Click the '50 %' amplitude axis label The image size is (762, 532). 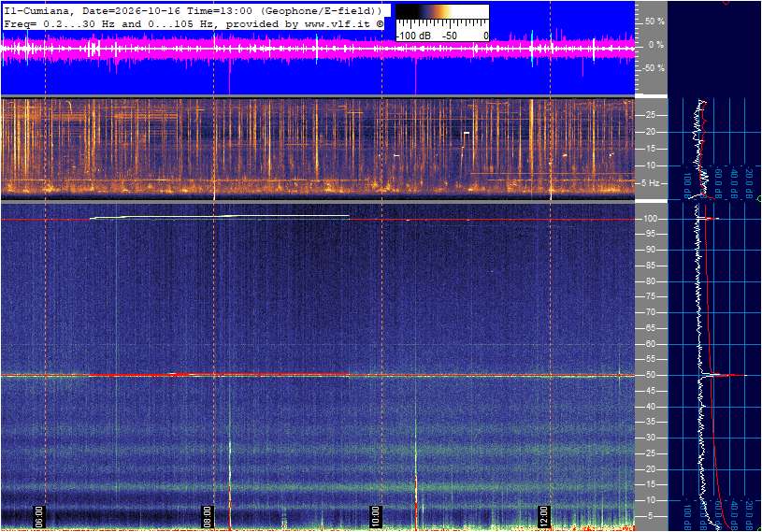coord(654,22)
